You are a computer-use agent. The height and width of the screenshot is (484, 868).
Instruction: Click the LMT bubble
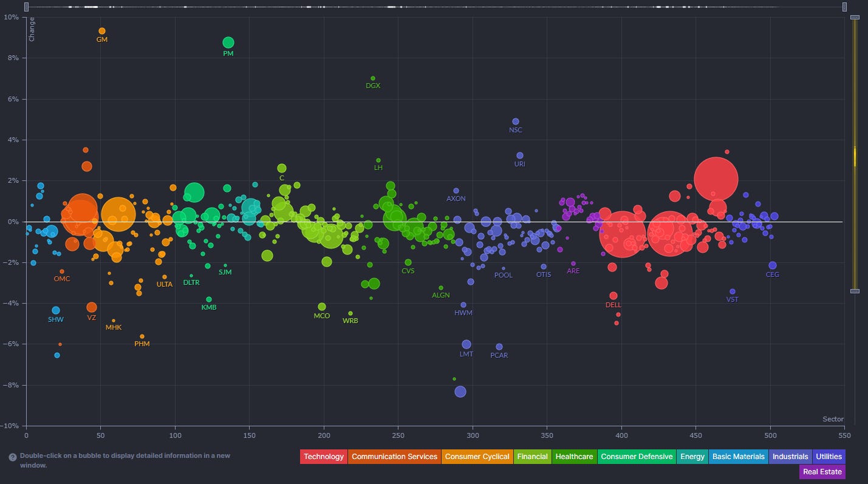[466, 344]
